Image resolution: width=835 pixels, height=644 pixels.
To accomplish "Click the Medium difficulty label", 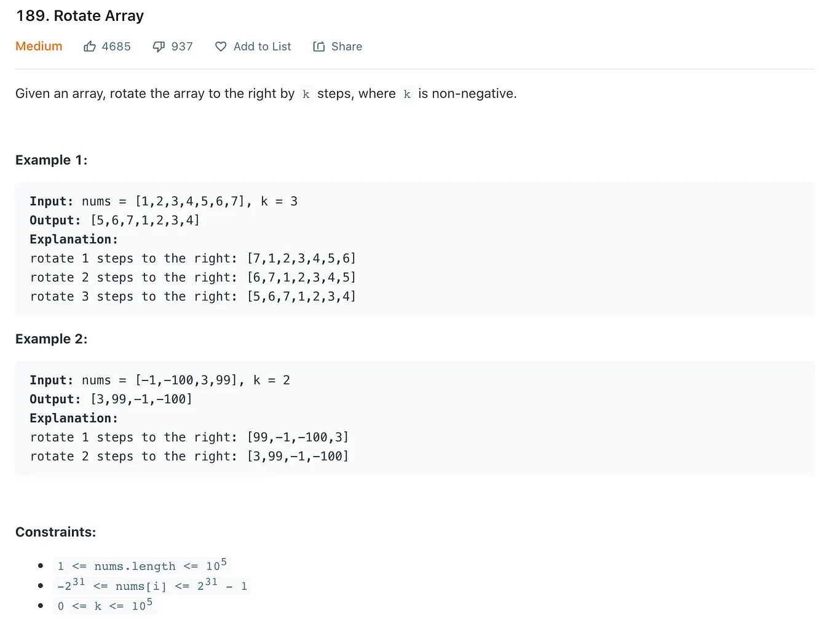I will pos(39,47).
